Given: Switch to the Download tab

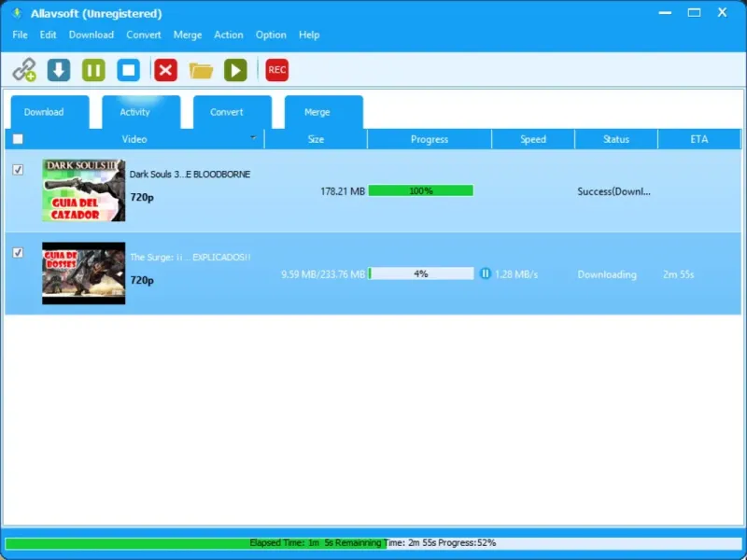Looking at the screenshot, I should point(50,112).
